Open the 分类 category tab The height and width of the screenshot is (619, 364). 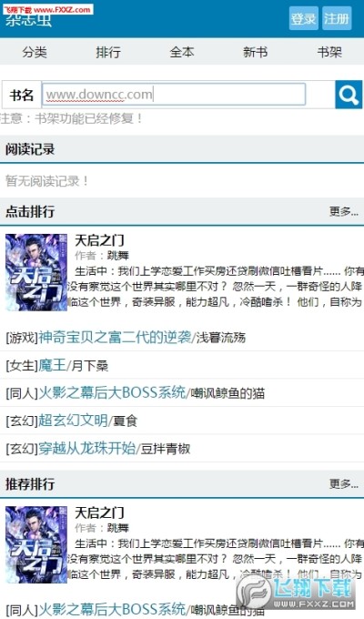tap(35, 52)
